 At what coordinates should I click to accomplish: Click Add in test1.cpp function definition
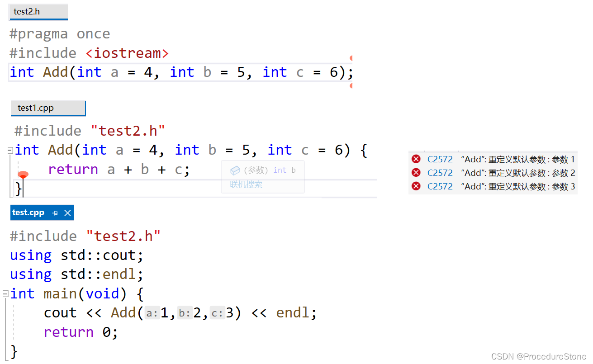click(60, 150)
